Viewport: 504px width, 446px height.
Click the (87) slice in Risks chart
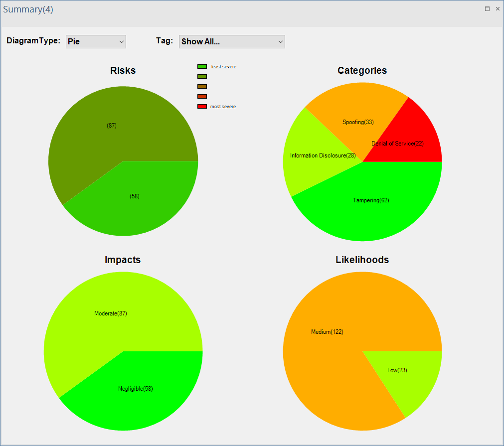[x=112, y=126]
